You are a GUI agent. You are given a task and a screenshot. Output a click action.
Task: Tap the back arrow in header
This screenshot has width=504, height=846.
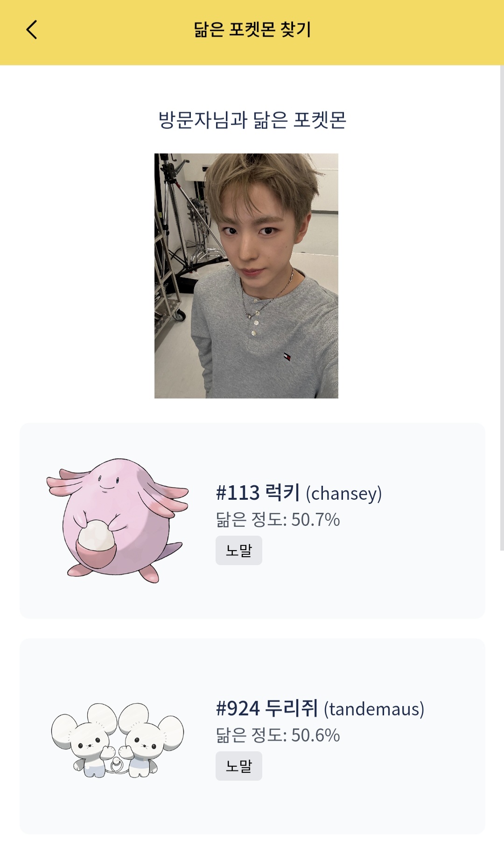pos(32,30)
